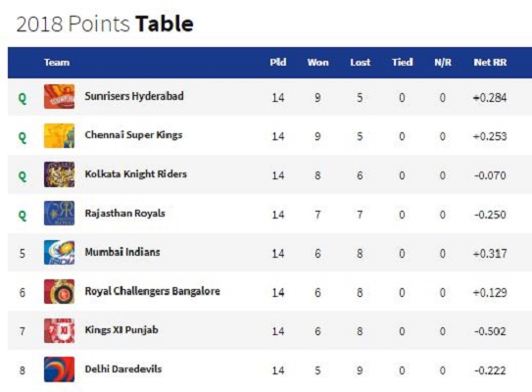This screenshot has height=392, width=532.
Task: Click the Chennai Super Kings logo
Action: coord(59,136)
